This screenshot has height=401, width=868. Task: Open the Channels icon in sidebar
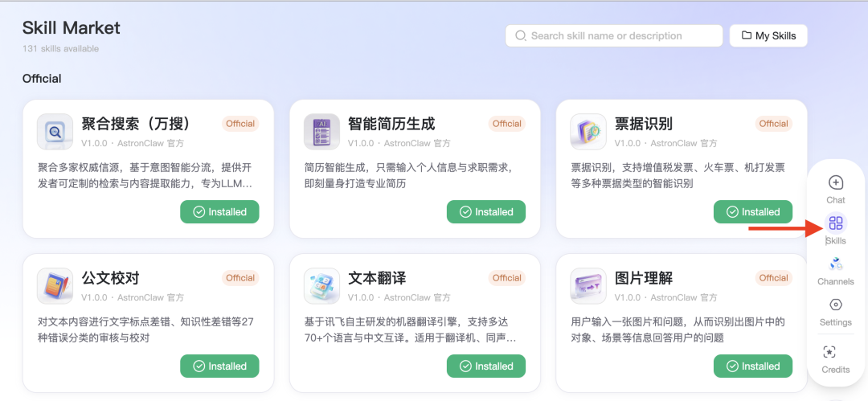coord(836,264)
